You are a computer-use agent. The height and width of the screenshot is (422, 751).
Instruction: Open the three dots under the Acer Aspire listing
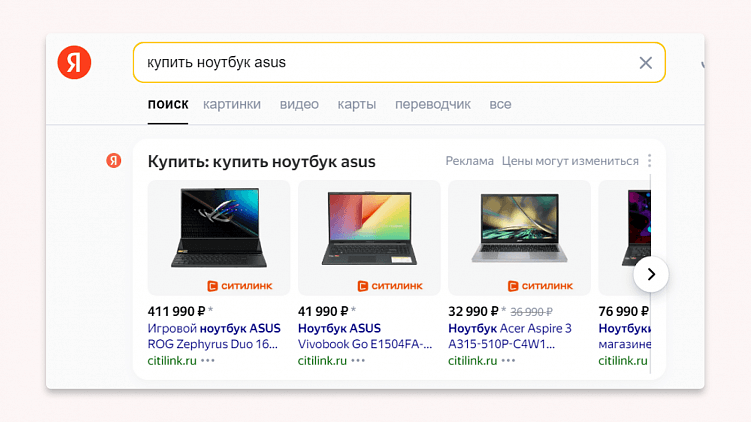tap(508, 360)
